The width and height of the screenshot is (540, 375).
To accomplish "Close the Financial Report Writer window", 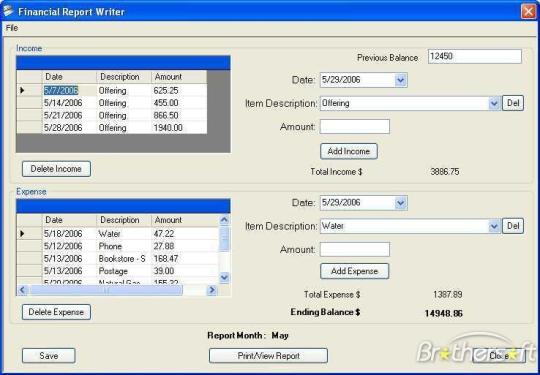I will click(x=528, y=11).
